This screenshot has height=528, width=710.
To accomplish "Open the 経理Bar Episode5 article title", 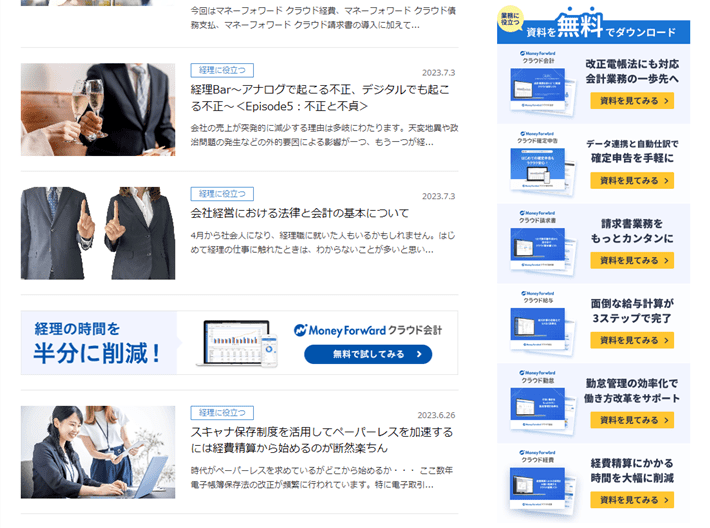I will [x=320, y=98].
